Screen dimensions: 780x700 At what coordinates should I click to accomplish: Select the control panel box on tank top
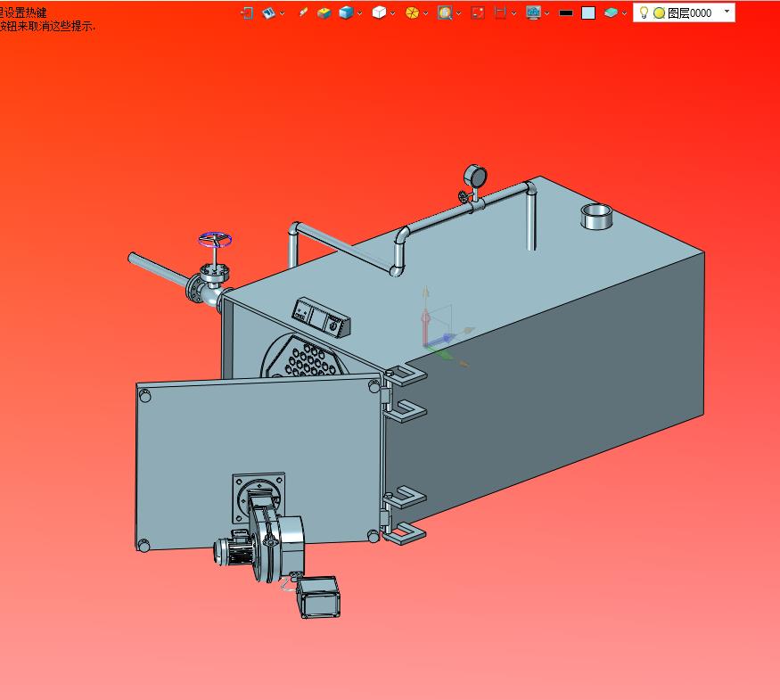tap(321, 318)
